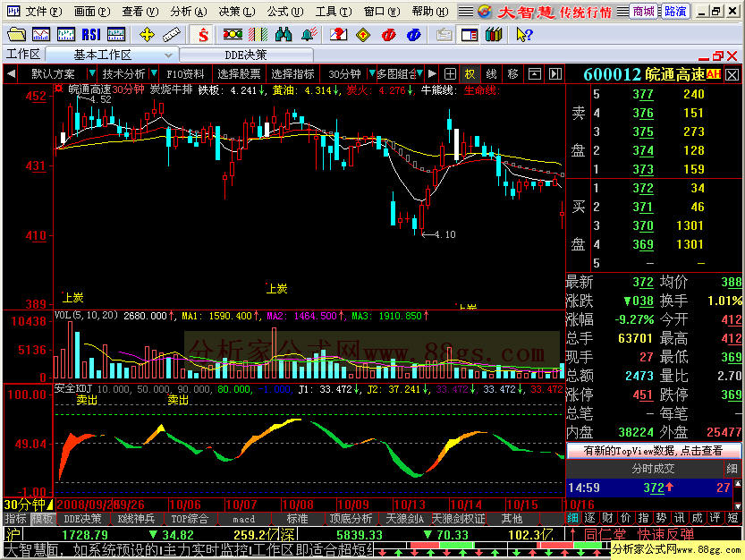Open the books library icon
Viewport: 745px width, 560px height.
[x=494, y=35]
